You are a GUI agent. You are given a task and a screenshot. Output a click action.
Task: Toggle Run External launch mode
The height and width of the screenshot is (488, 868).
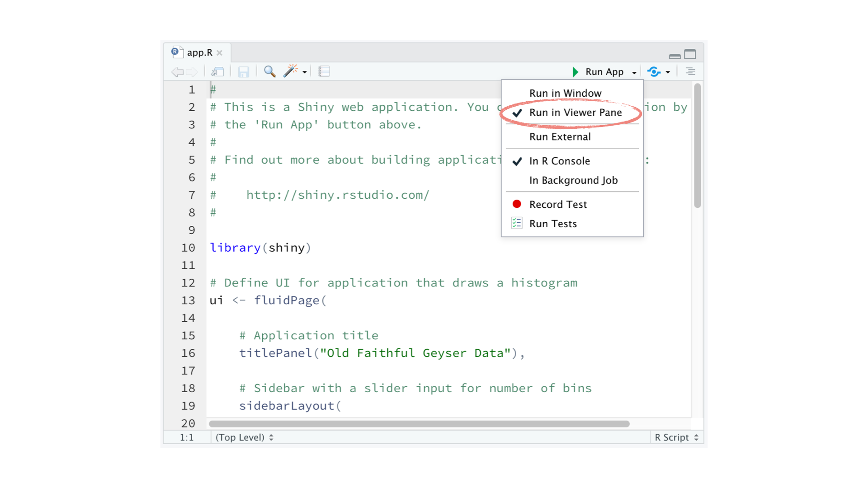560,136
